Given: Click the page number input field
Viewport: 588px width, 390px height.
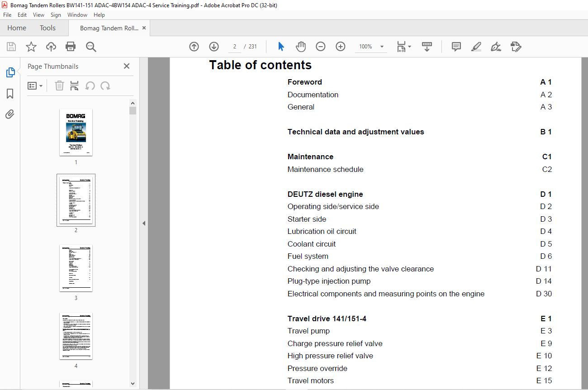Looking at the screenshot, I should coord(234,47).
